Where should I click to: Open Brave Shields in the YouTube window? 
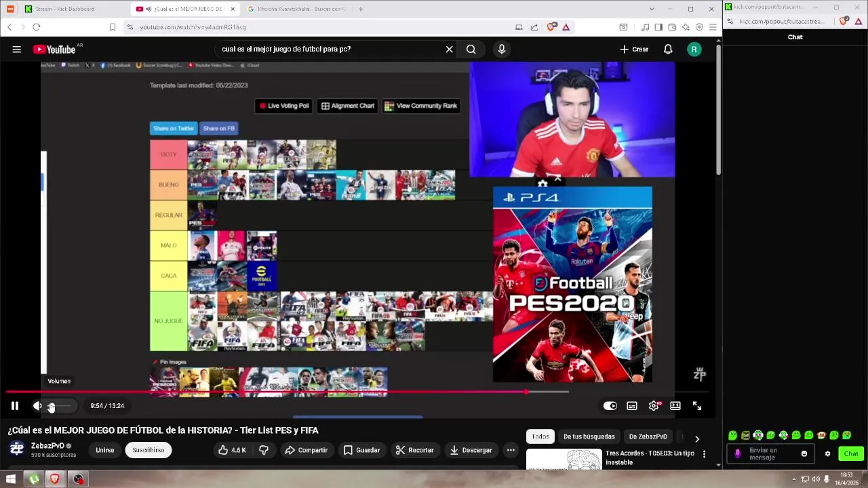[552, 27]
